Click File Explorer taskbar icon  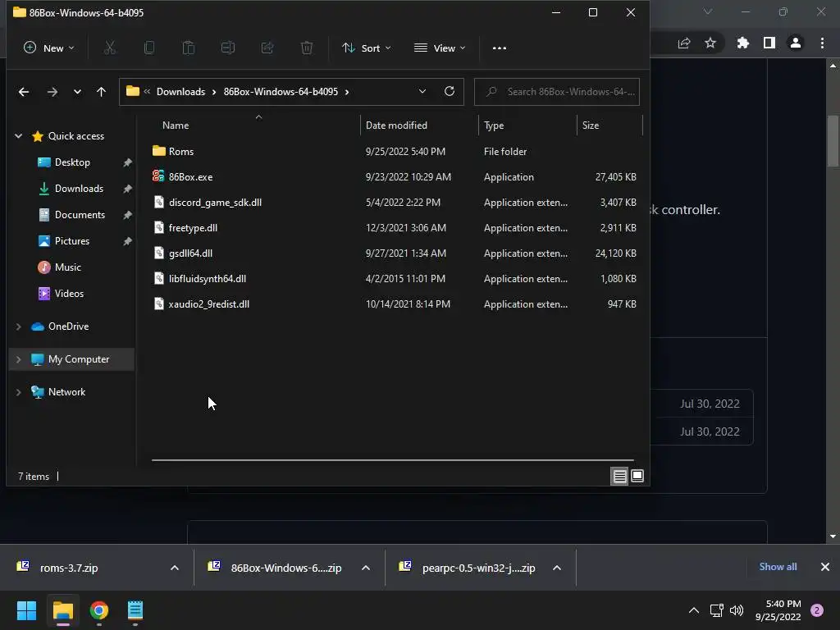coord(62,610)
